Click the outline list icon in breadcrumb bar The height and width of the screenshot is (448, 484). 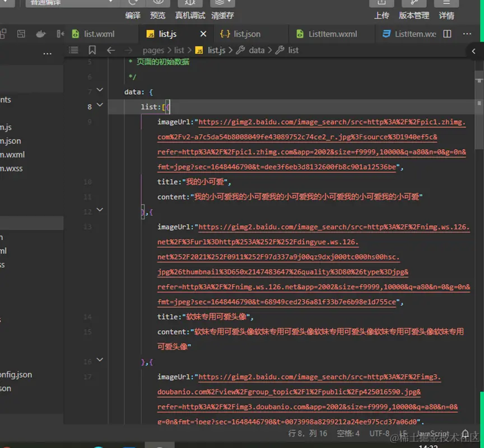(x=73, y=50)
